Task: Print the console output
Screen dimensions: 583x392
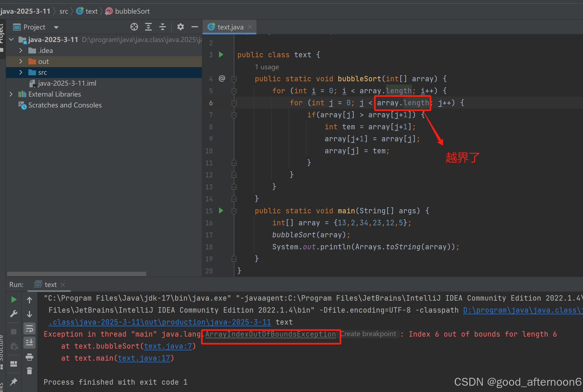Action: click(30, 357)
